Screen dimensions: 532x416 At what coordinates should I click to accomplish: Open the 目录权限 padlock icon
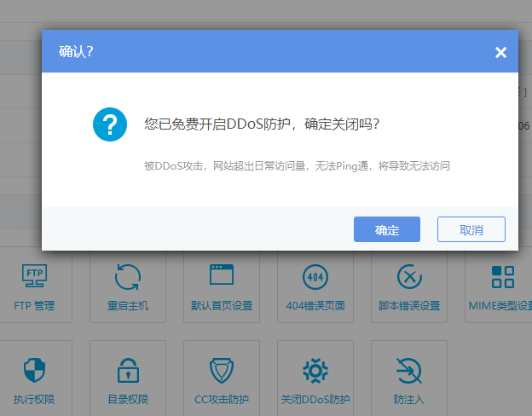click(x=128, y=370)
